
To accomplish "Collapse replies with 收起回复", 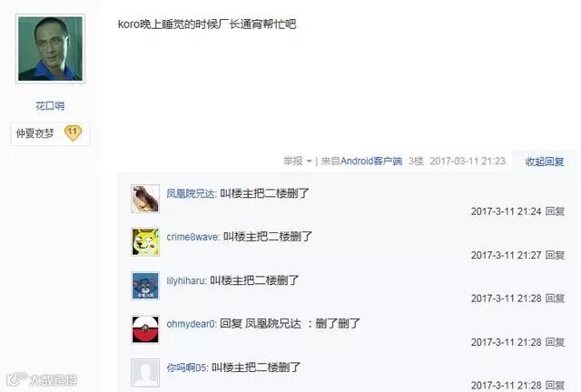I will pos(545,162).
